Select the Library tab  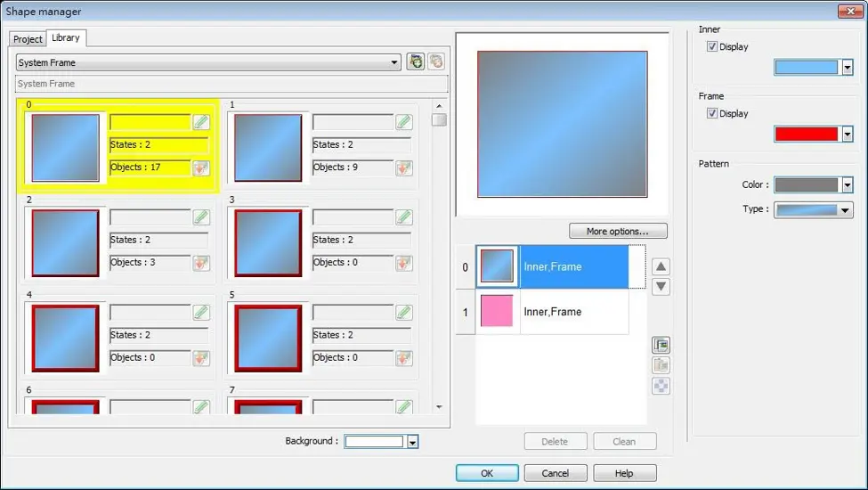point(66,37)
